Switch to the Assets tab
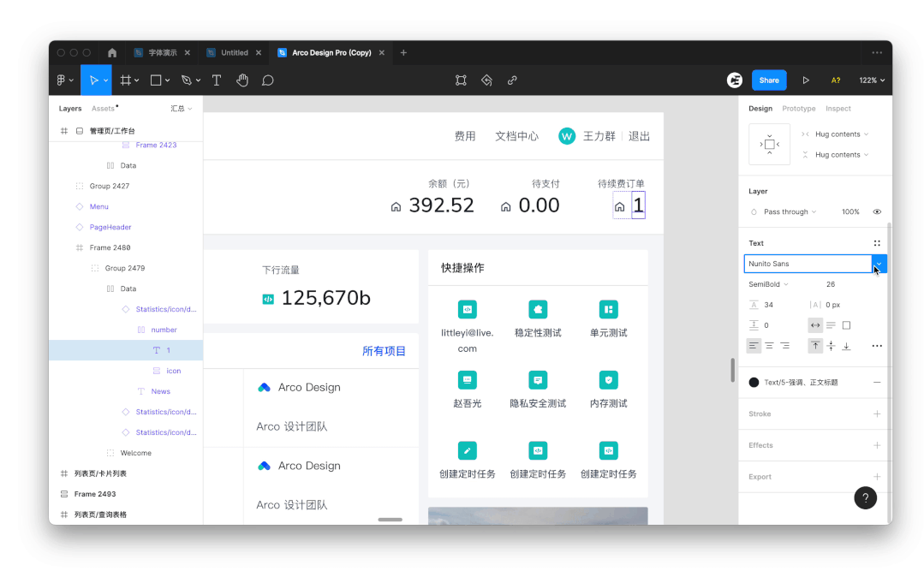 (x=104, y=109)
